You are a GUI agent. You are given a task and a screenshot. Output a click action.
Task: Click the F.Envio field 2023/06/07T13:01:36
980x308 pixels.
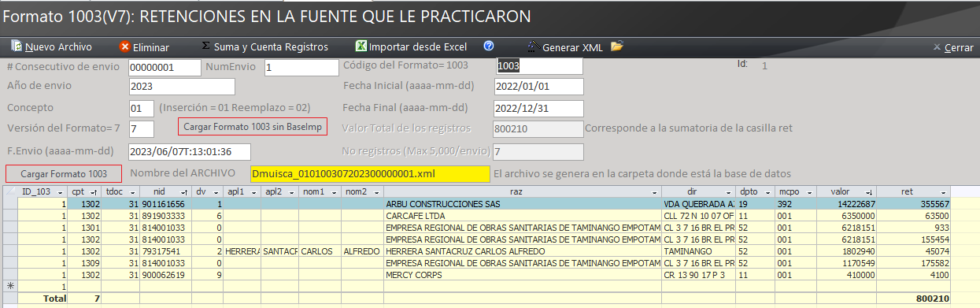click(x=189, y=151)
